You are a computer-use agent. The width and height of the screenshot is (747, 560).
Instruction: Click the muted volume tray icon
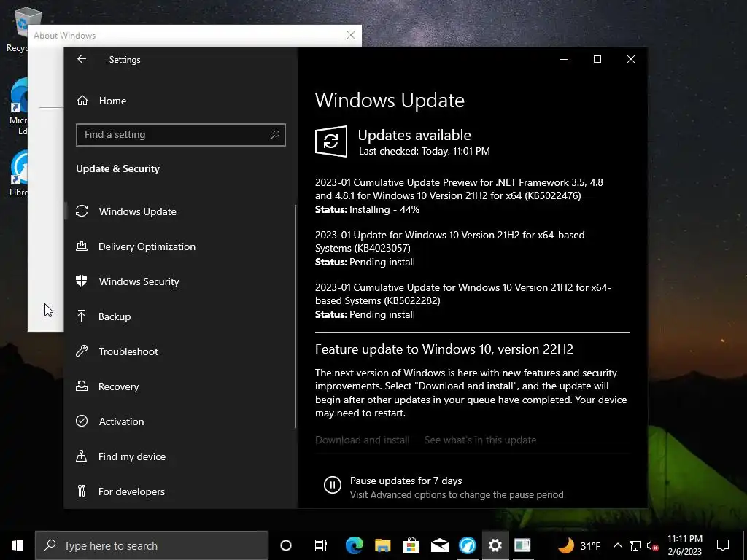point(653,546)
